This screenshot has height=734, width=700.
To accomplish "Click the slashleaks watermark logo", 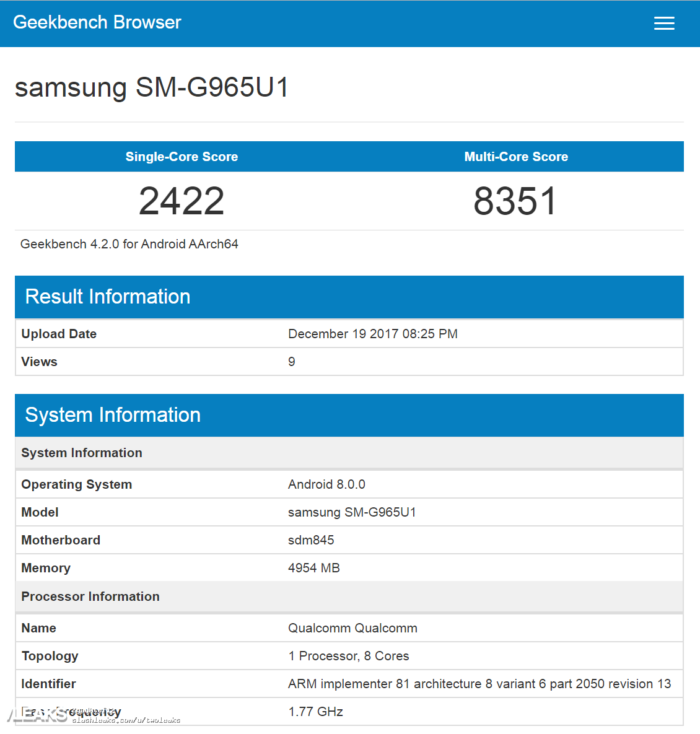I will pos(37,716).
